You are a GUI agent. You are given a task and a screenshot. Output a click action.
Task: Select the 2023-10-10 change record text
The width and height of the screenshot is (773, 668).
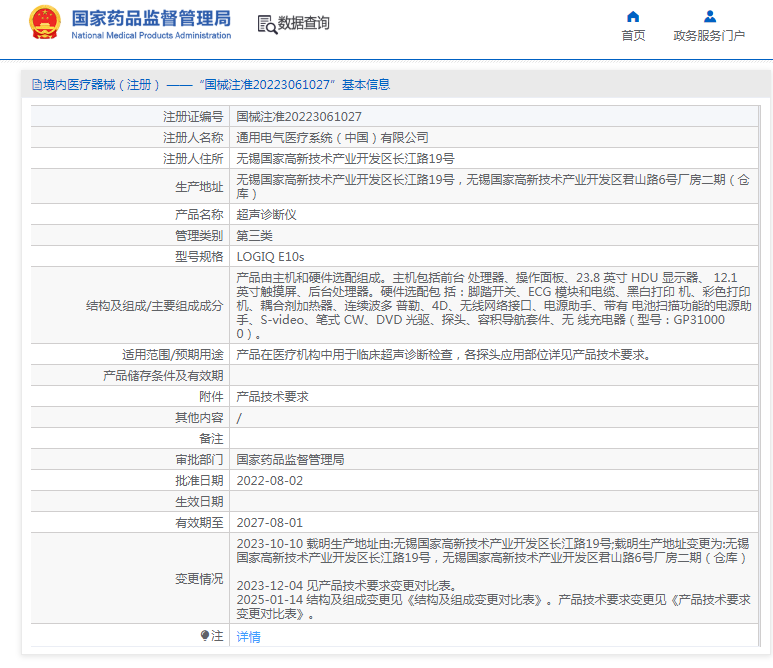[492, 551]
